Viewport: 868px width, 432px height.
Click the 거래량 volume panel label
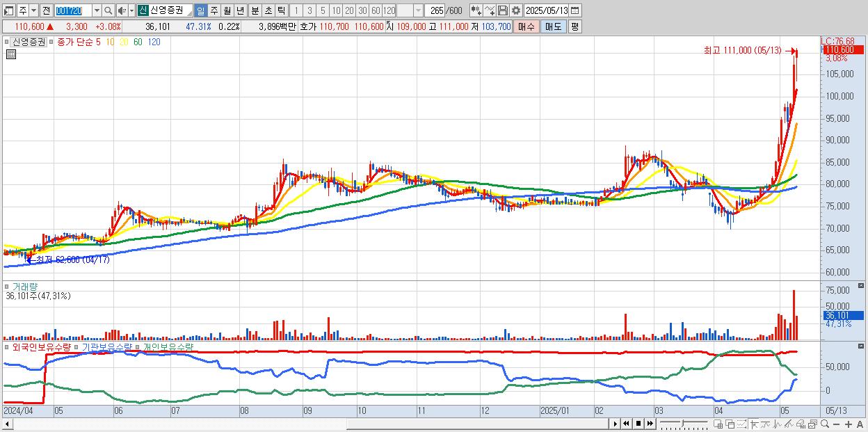tap(25, 286)
